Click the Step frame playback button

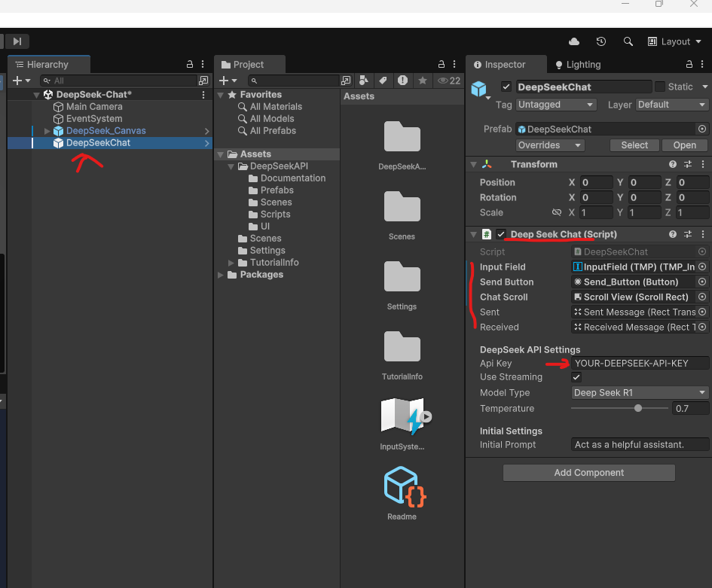(x=17, y=41)
